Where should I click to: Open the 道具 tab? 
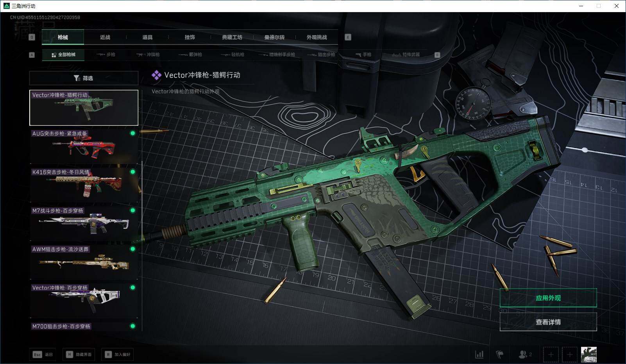(147, 37)
